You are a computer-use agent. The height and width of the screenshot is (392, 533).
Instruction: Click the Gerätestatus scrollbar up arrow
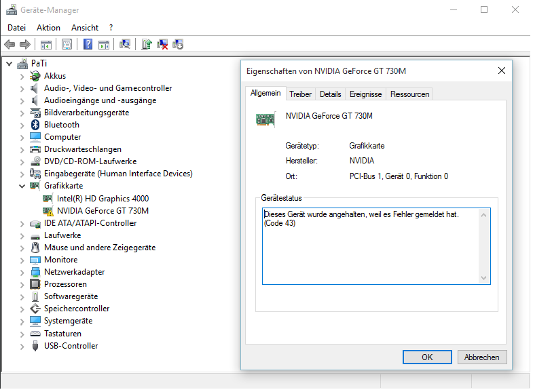coord(483,215)
